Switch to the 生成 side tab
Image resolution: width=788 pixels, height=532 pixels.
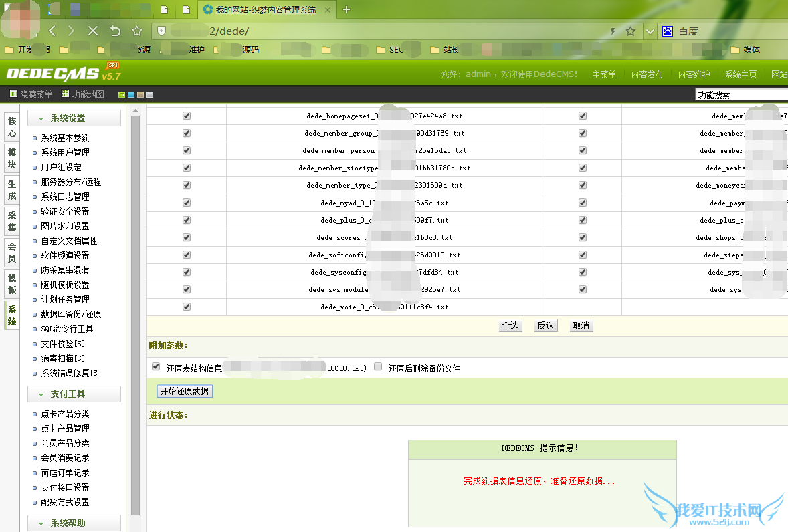(x=12, y=190)
